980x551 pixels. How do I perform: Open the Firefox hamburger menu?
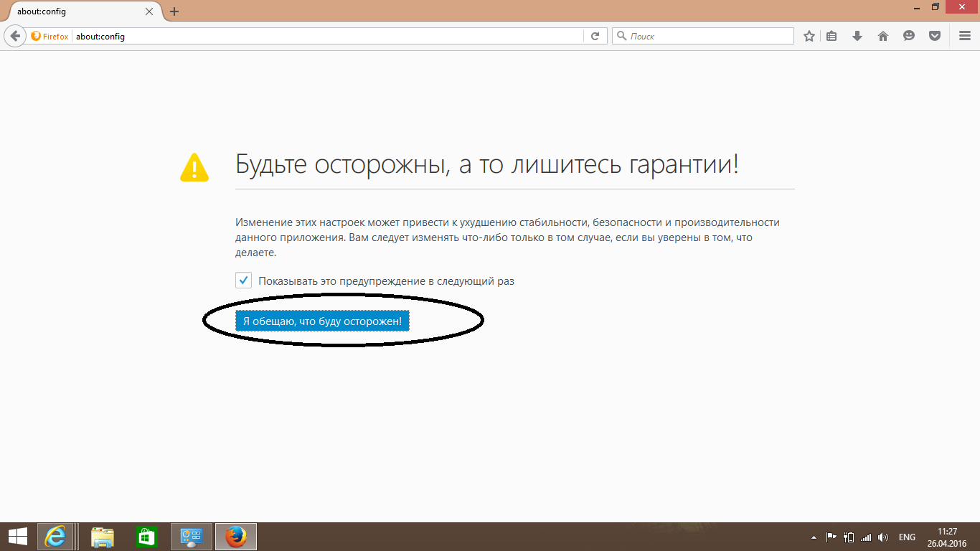(965, 36)
